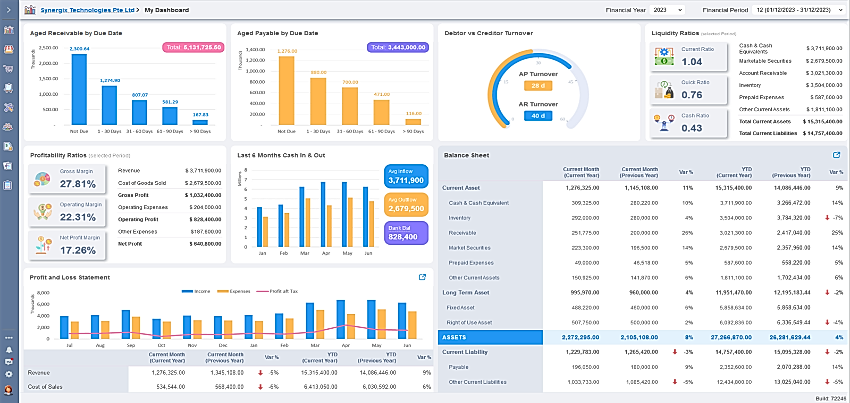Open the storefront icon in the sidebar
This screenshot has height=403, width=850.
point(8,49)
